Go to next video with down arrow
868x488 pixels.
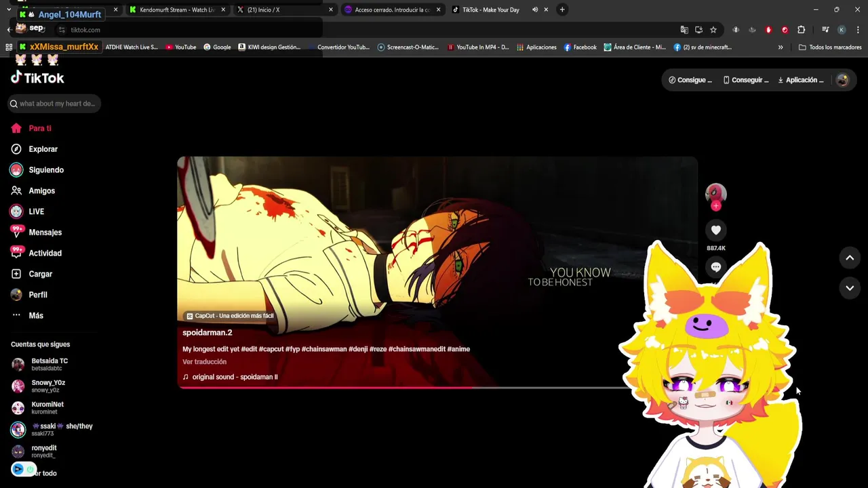tap(850, 288)
